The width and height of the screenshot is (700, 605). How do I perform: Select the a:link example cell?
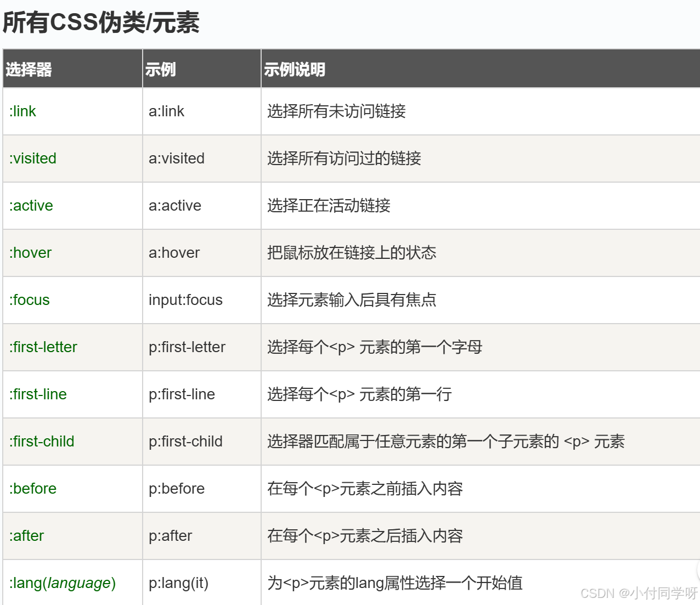click(202, 111)
